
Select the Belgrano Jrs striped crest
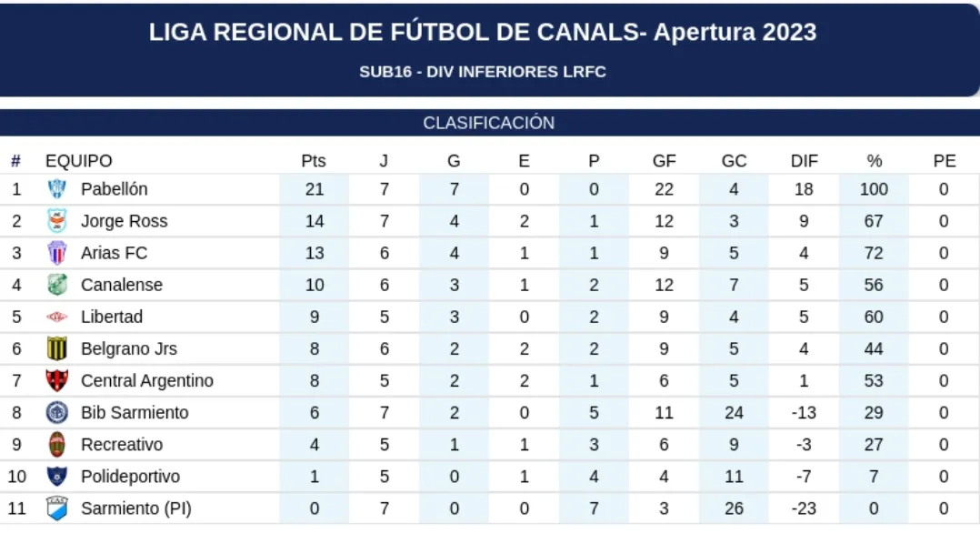coord(57,348)
